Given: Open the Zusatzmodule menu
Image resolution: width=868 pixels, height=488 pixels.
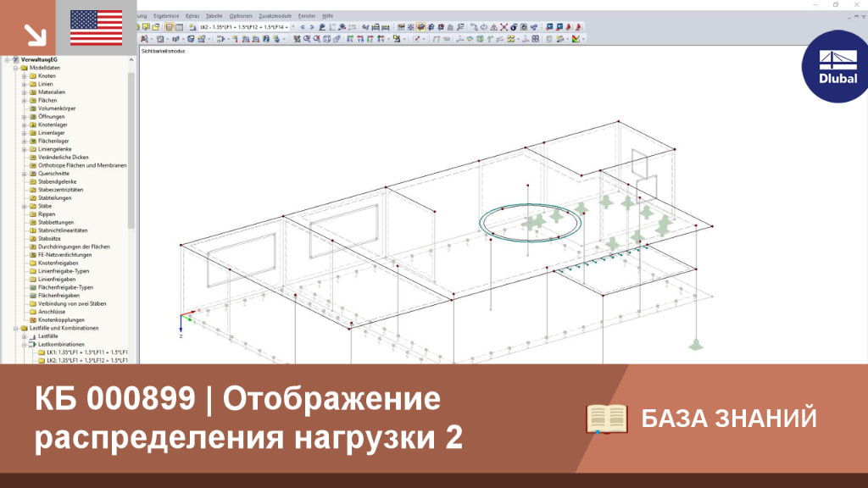Looking at the screenshot, I should (x=275, y=16).
